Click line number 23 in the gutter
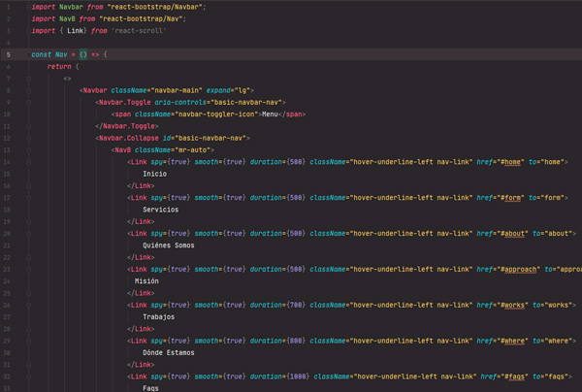Image resolution: width=582 pixels, height=392 pixels. click(x=8, y=269)
